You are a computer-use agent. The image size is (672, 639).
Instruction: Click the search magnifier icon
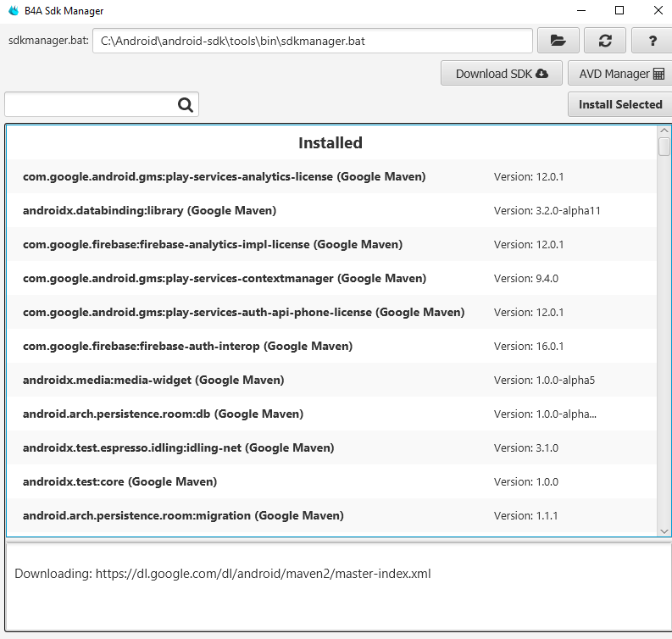click(186, 105)
